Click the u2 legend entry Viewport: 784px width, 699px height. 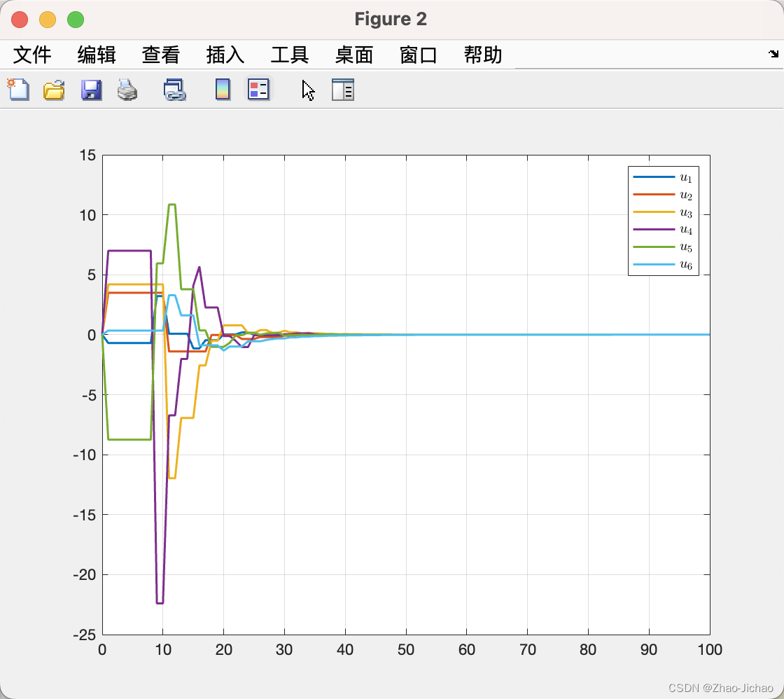[x=663, y=195]
